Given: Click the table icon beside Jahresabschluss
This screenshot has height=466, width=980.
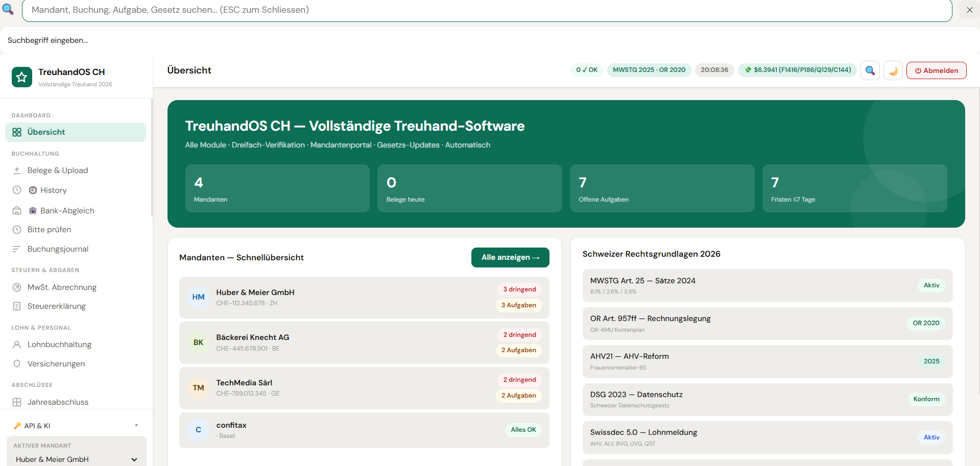Looking at the screenshot, I should tap(17, 402).
